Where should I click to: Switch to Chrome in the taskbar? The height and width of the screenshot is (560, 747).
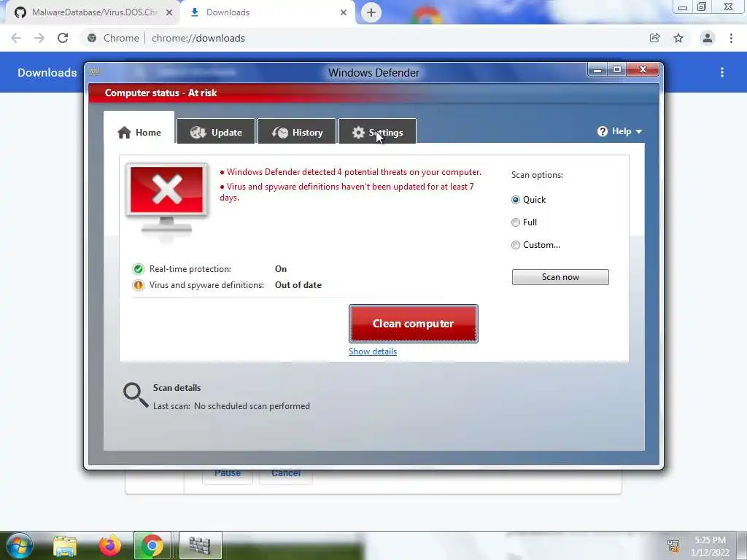click(x=152, y=545)
